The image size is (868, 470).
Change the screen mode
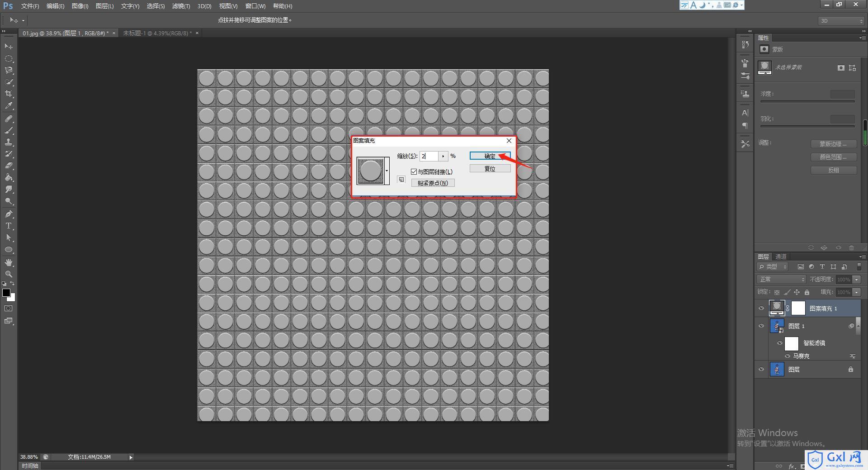pos(9,321)
